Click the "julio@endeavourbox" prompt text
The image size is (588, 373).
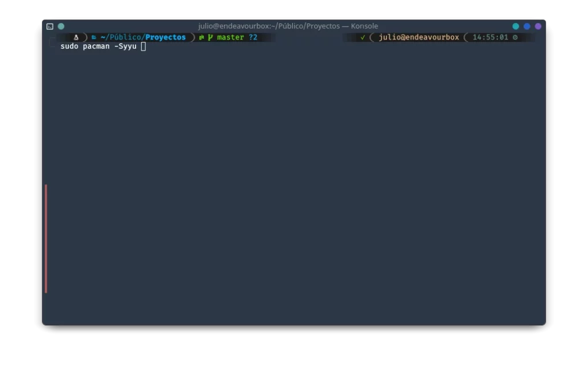[x=419, y=37]
